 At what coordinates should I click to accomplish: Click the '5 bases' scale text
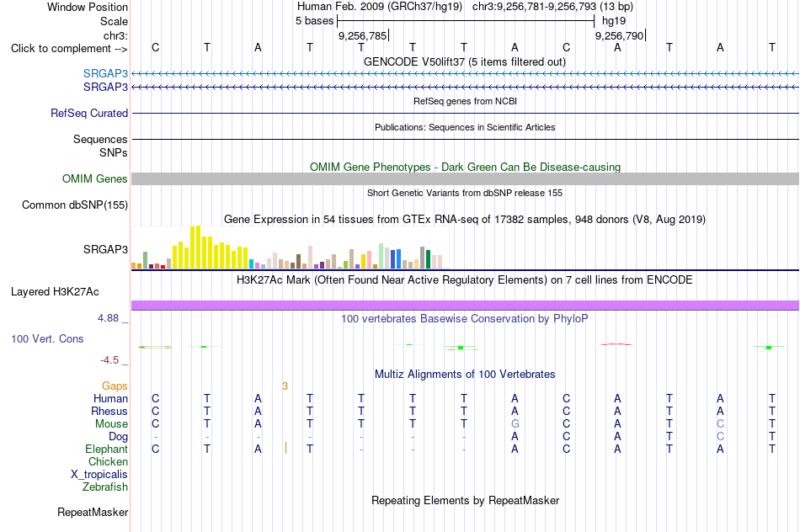[x=315, y=21]
